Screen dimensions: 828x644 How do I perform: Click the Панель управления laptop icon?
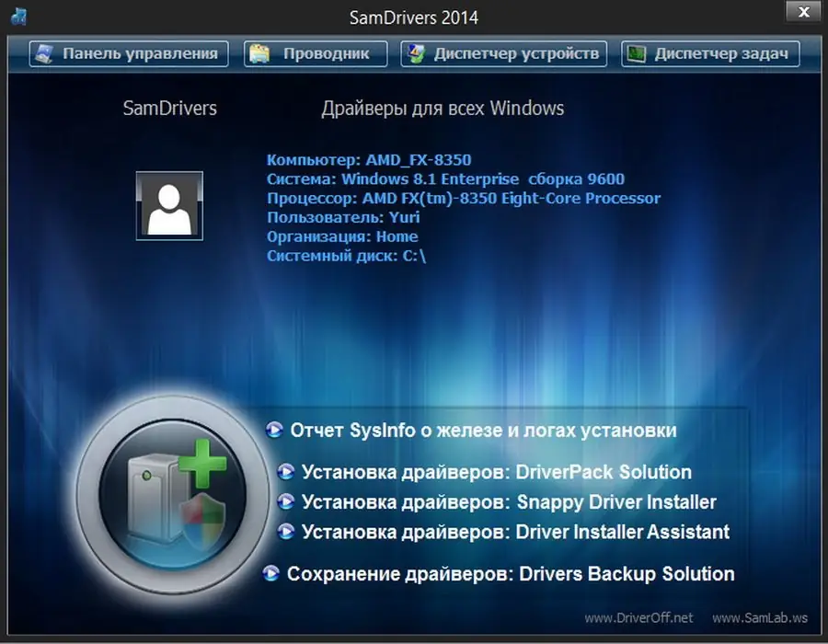point(44,54)
